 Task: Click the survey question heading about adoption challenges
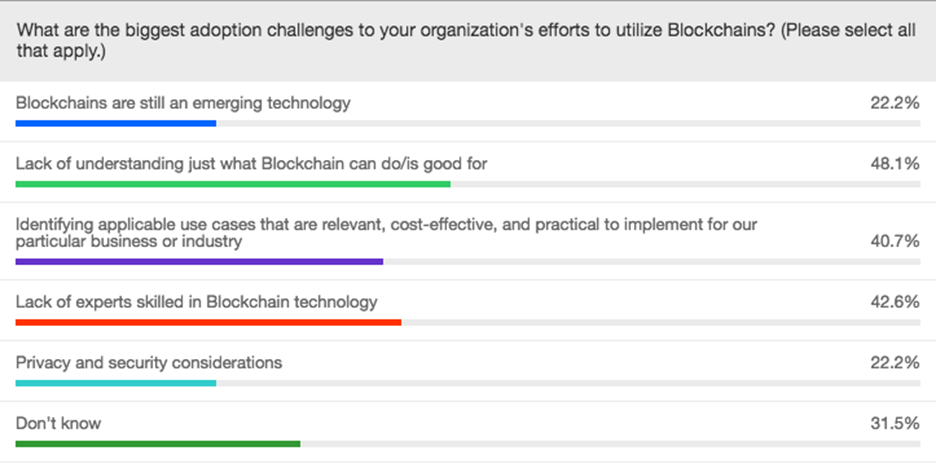point(466,40)
